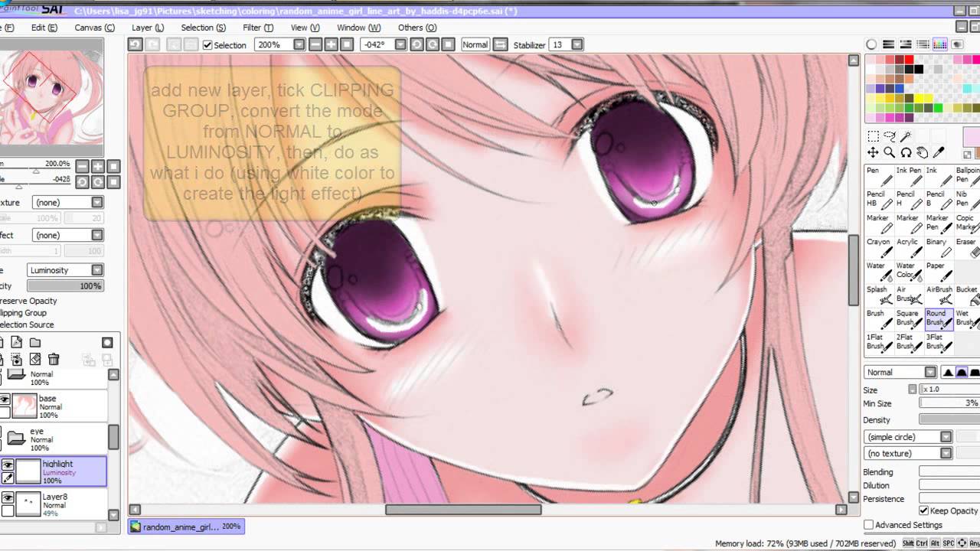Toggle the color wheel panel button
The image size is (980, 551).
pyautogui.click(x=871, y=44)
